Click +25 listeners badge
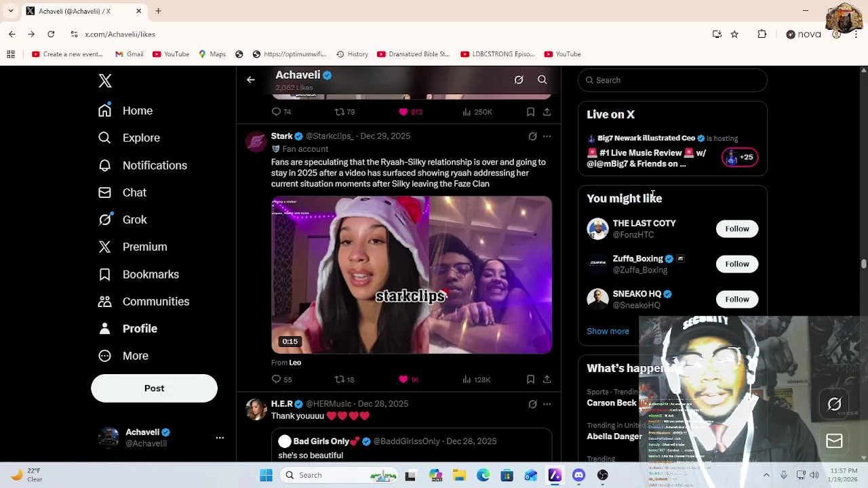 pos(740,157)
